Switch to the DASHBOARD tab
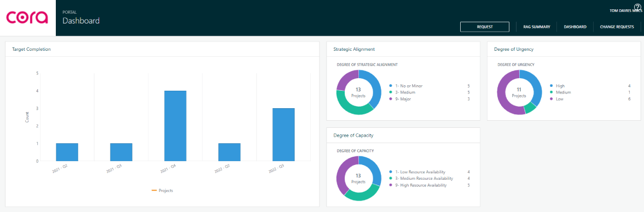 [x=575, y=27]
